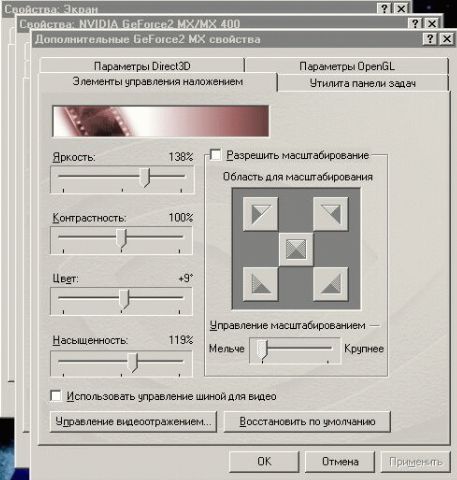Click help button of GeForce2 MX dialog

(x=430, y=39)
